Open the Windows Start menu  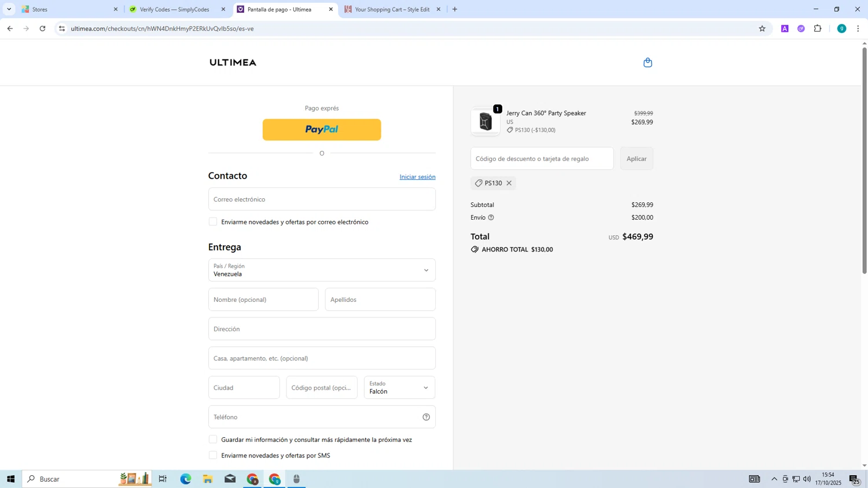click(10, 479)
